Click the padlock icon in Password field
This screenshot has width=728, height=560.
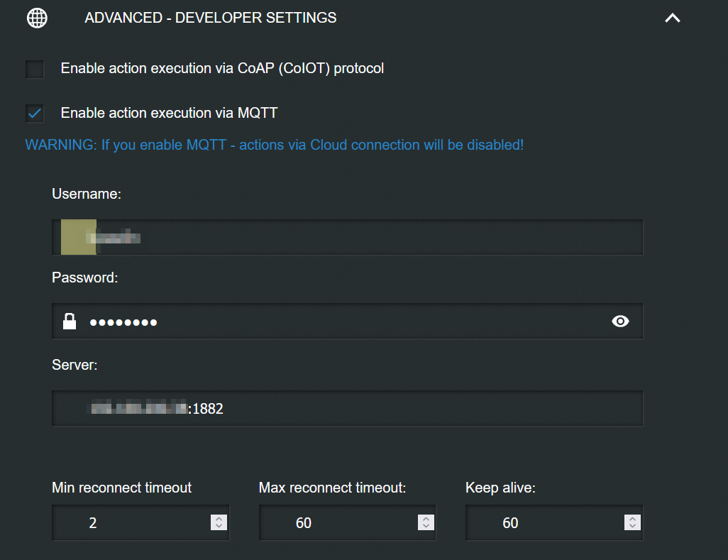click(70, 322)
